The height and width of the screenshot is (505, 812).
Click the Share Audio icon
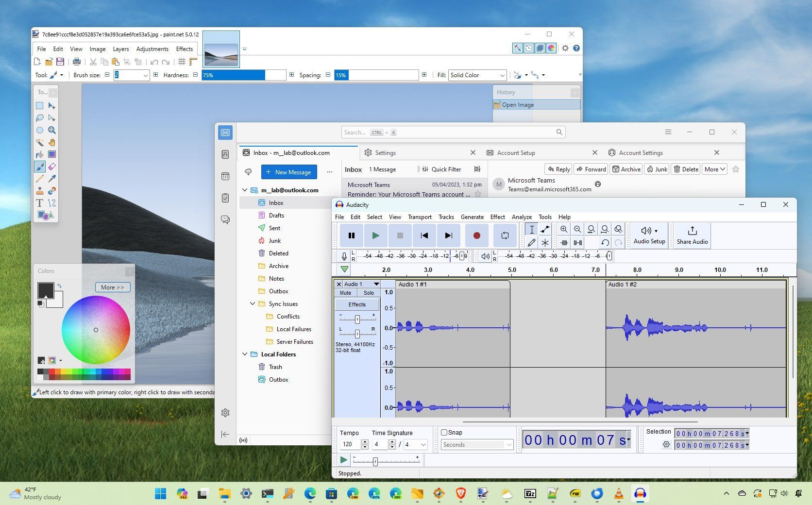pos(692,231)
